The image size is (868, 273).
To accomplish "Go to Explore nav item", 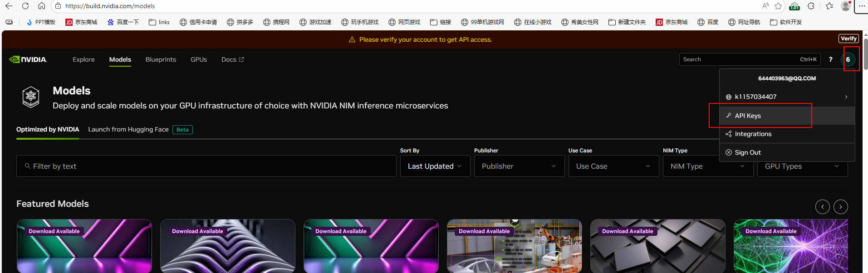I will [83, 59].
